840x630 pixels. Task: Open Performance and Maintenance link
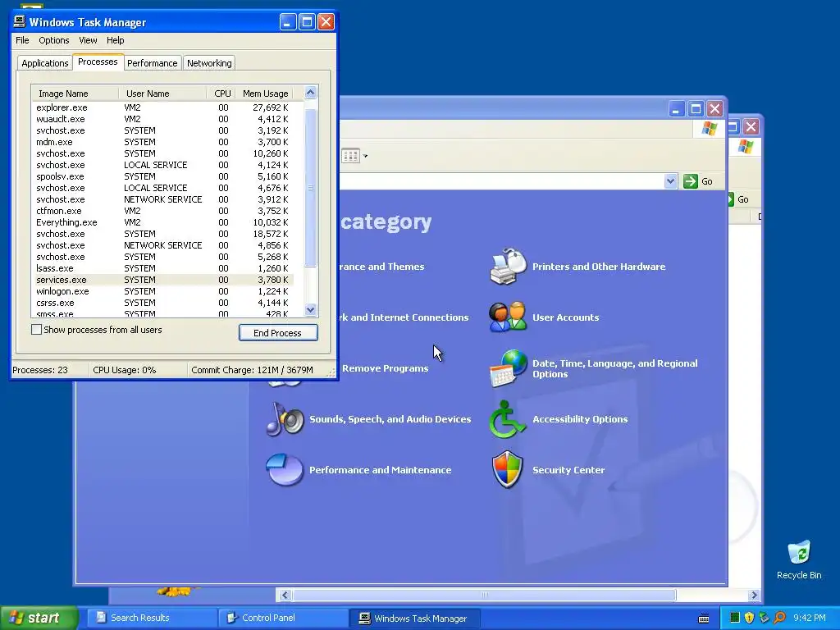click(380, 470)
